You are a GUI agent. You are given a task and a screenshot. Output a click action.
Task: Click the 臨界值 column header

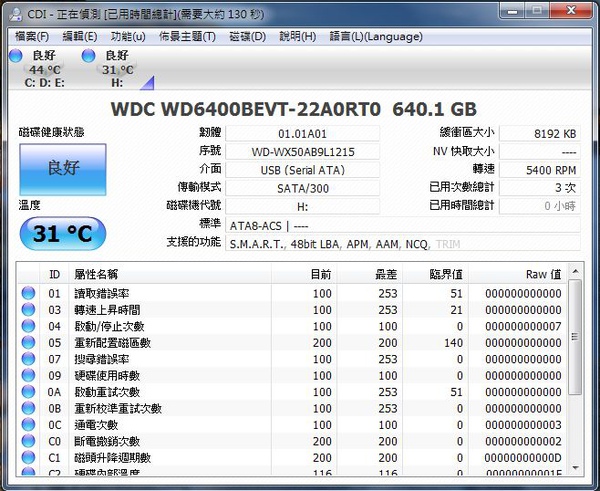[x=435, y=274]
